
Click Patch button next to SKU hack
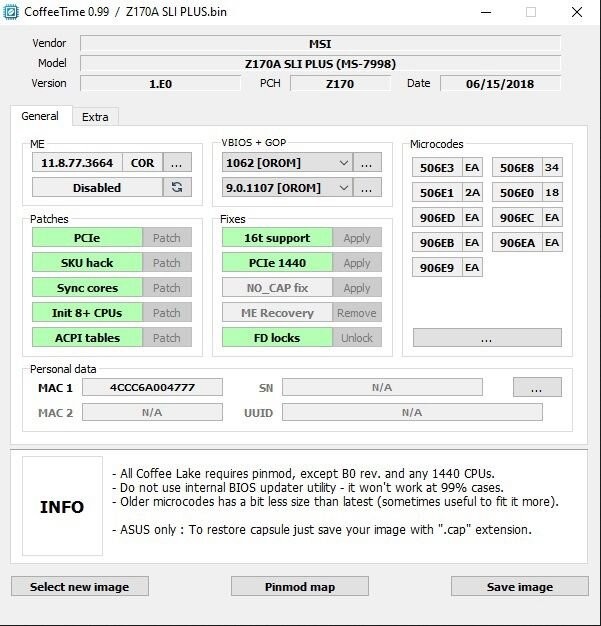pyautogui.click(x=167, y=263)
